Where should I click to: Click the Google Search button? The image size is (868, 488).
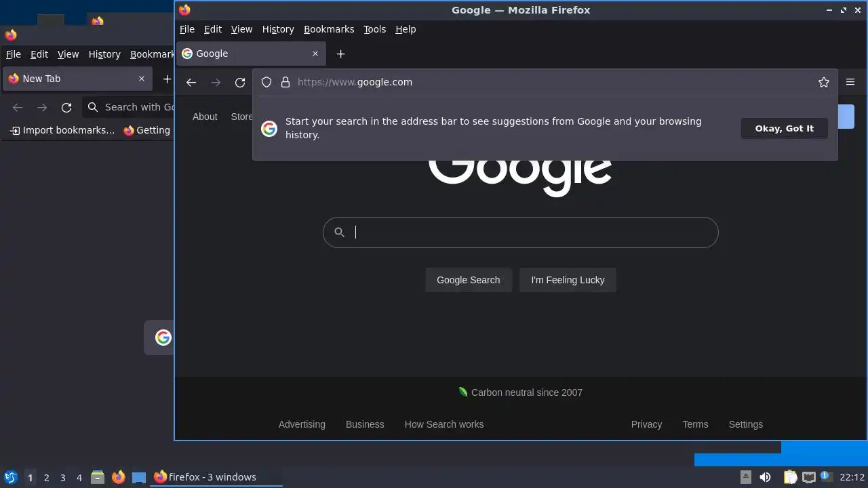(468, 280)
